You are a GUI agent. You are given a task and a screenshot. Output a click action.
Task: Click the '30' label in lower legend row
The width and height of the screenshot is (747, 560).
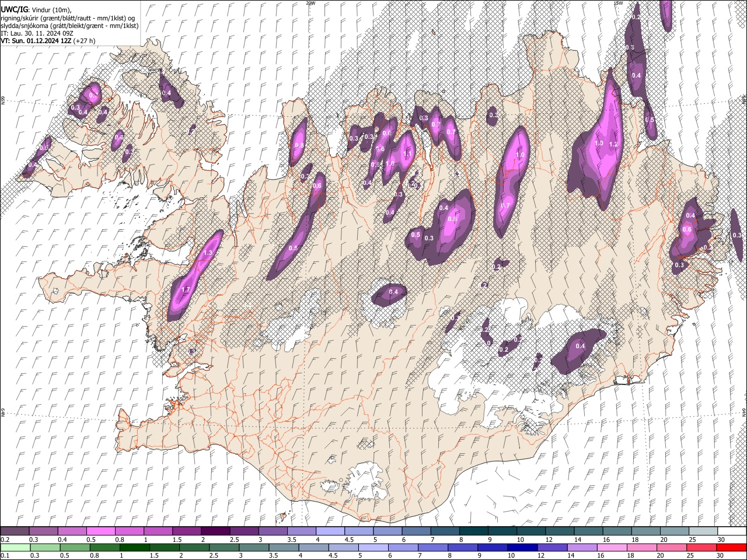coord(721,555)
